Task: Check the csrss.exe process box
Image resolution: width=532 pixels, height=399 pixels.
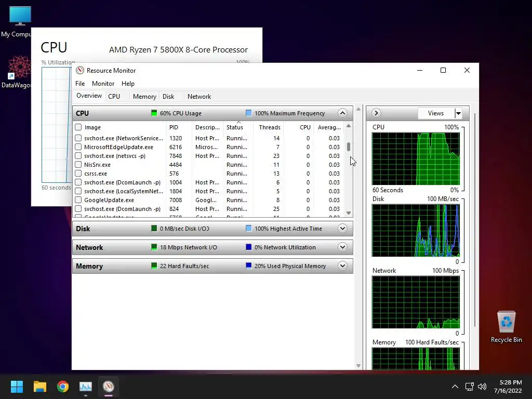Action: pos(78,174)
